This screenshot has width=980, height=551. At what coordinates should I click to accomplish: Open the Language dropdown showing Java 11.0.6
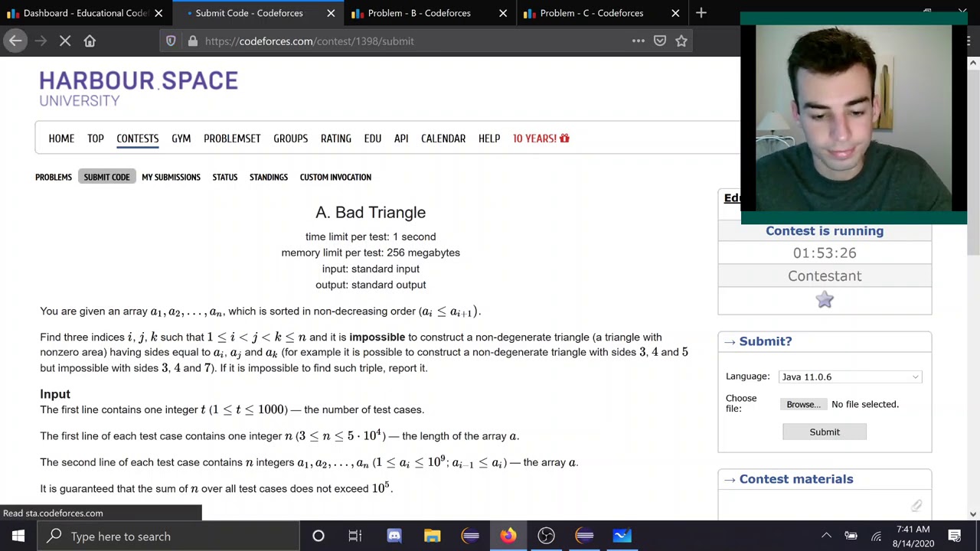(x=850, y=377)
